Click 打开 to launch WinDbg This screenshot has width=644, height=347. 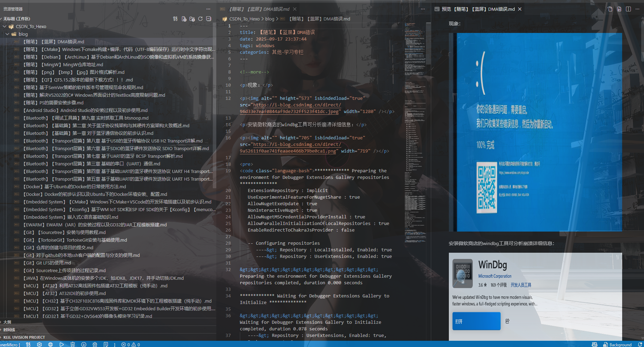point(476,321)
